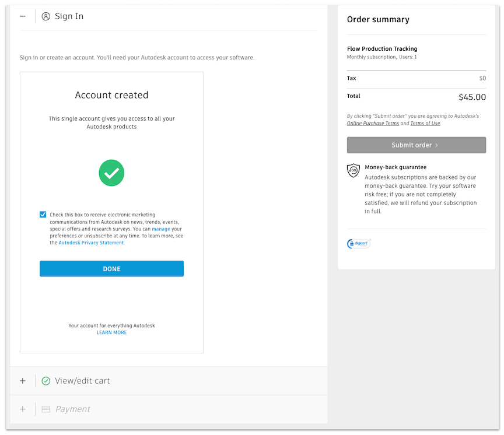Open the LEARN MORE link
The image size is (504, 435).
click(111, 332)
